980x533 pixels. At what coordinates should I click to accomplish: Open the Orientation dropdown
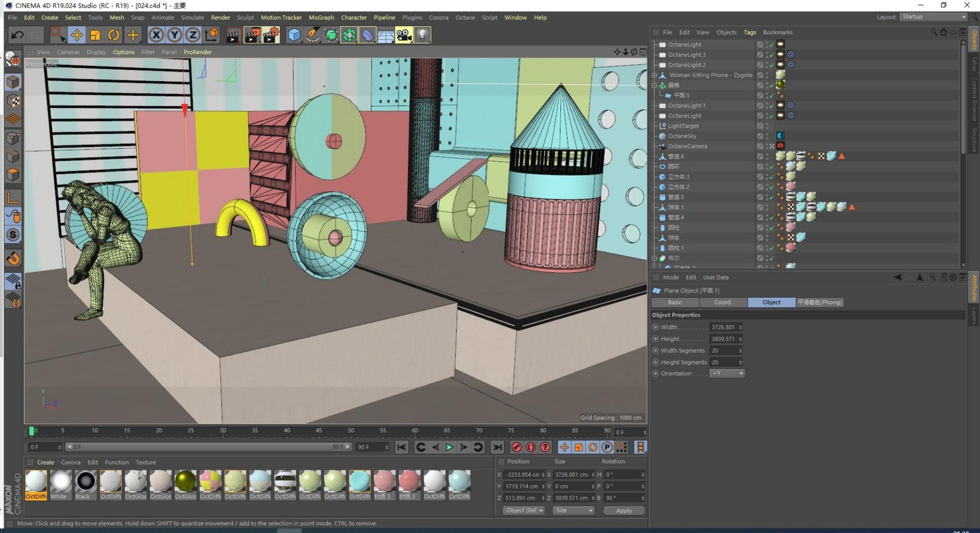(x=727, y=373)
